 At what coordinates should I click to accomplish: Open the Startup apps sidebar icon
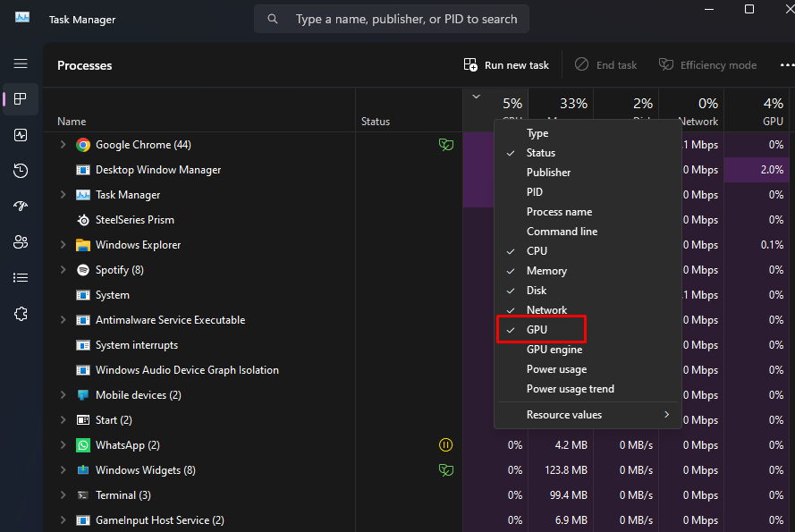point(21,207)
